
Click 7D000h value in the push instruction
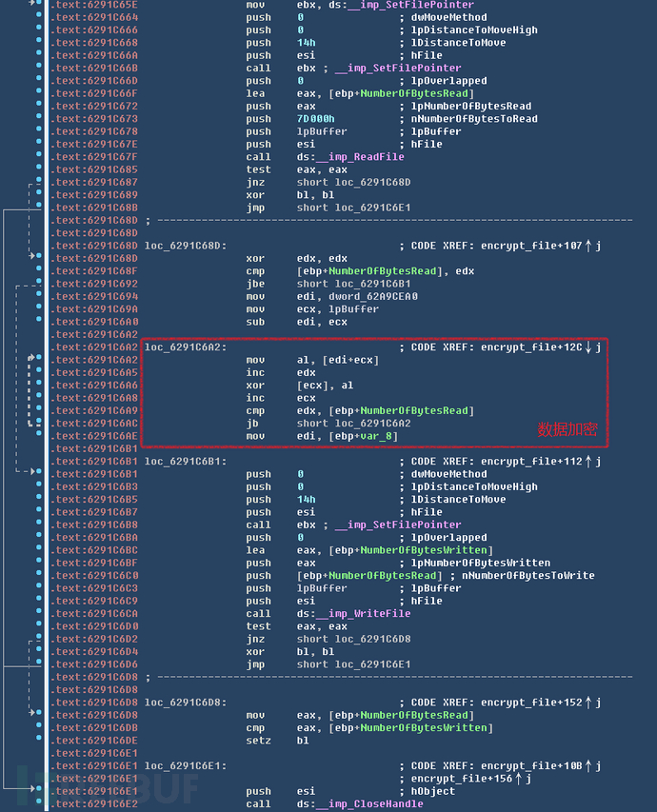point(315,119)
